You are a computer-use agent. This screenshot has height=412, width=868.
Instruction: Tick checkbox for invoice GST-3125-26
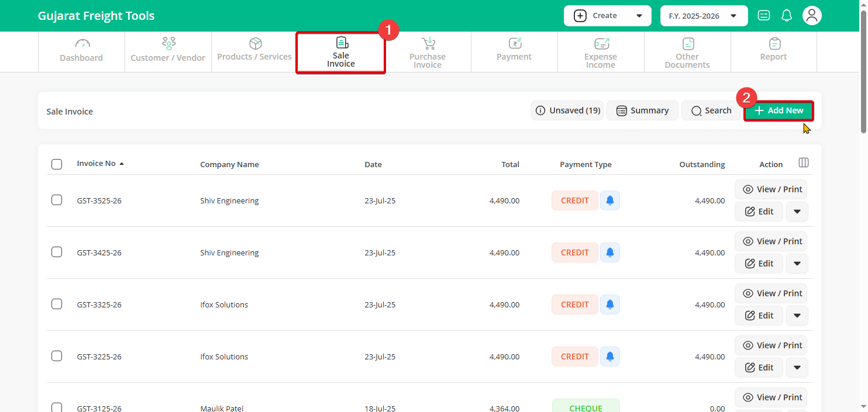pyautogui.click(x=57, y=407)
